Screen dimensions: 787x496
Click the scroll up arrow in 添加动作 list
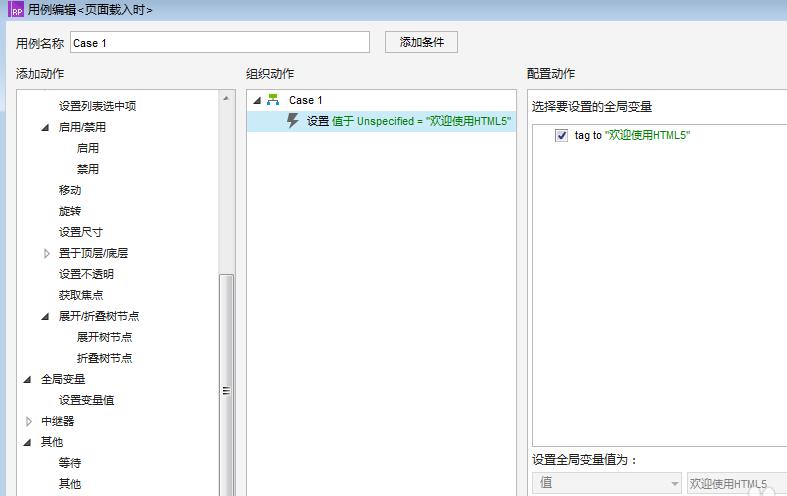[x=226, y=98]
